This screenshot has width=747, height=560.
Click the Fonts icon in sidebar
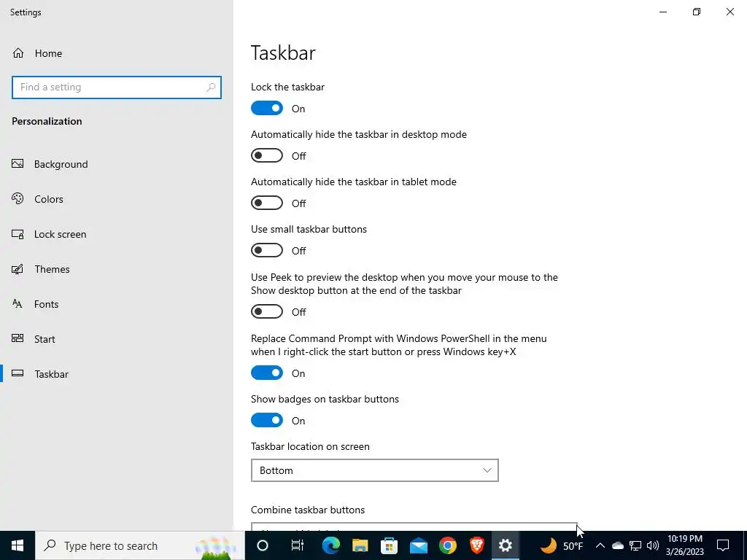point(18,304)
